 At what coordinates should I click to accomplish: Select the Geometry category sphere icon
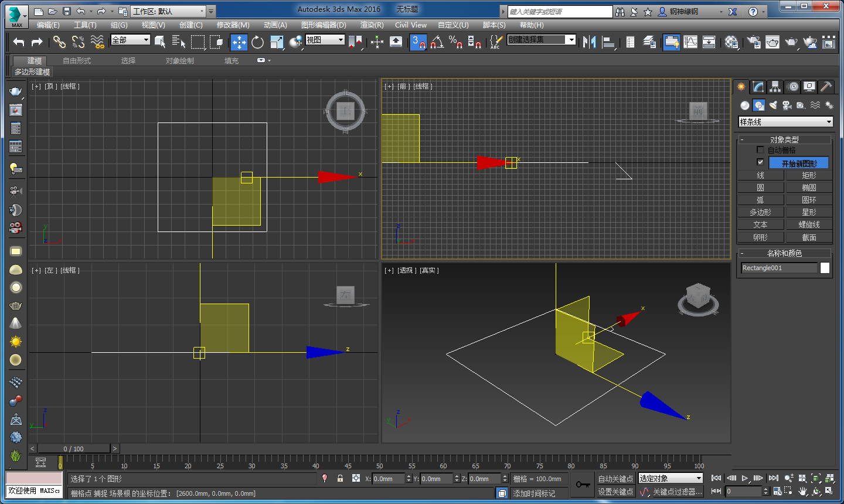[745, 105]
